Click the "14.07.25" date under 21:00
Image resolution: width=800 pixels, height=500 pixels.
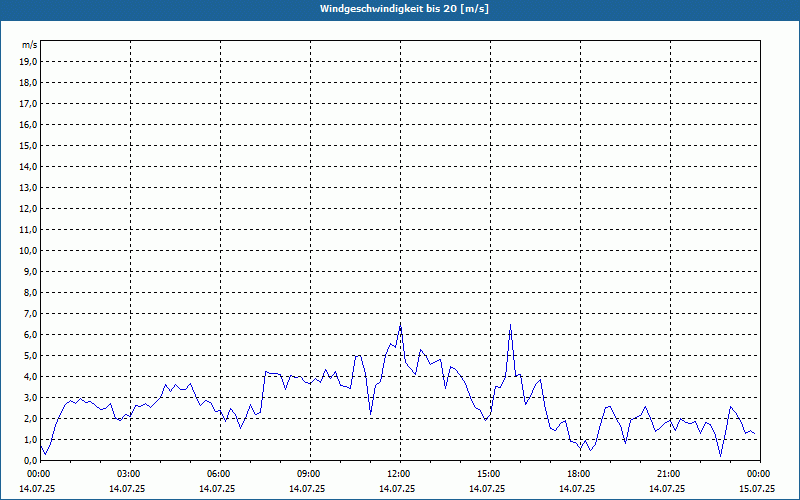pos(667,488)
